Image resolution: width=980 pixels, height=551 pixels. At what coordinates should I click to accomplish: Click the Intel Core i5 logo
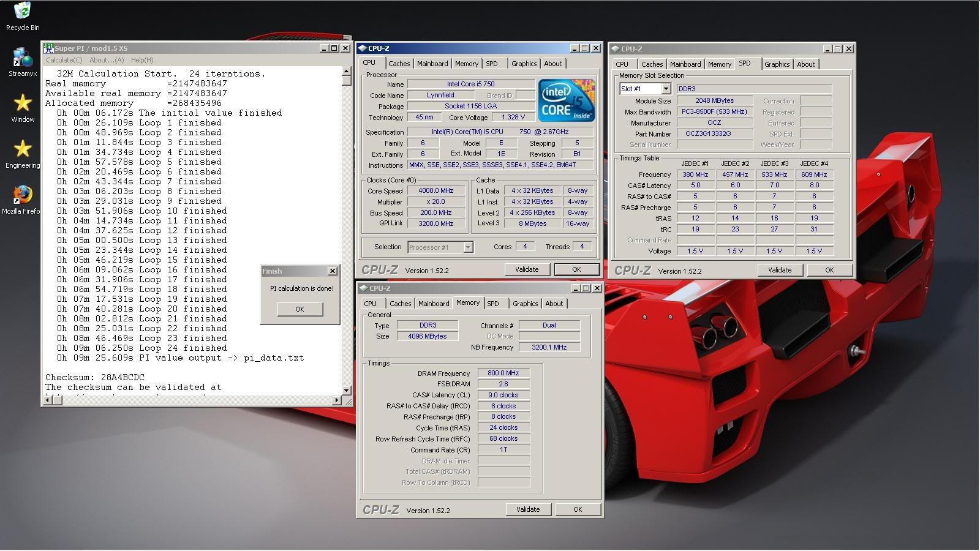(x=566, y=100)
